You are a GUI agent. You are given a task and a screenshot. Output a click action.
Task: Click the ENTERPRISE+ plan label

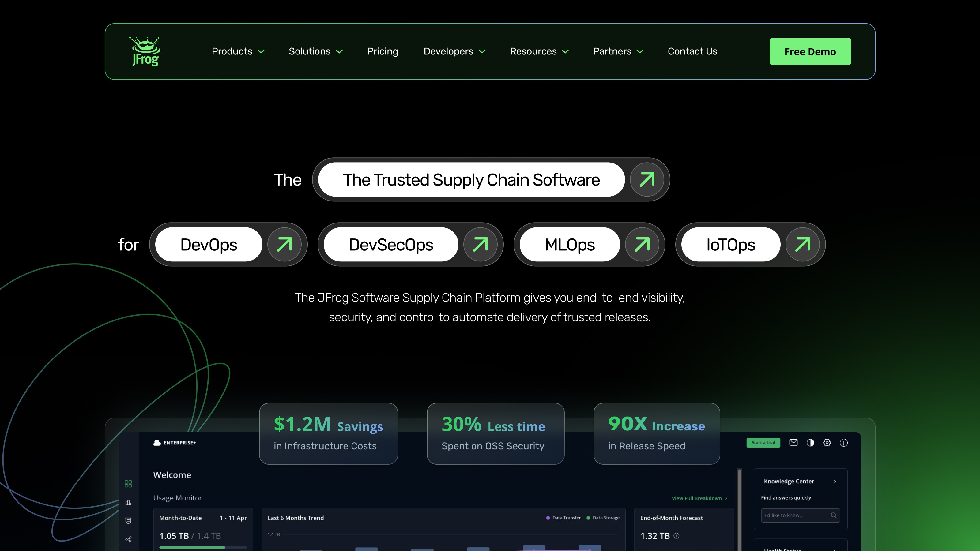179,443
